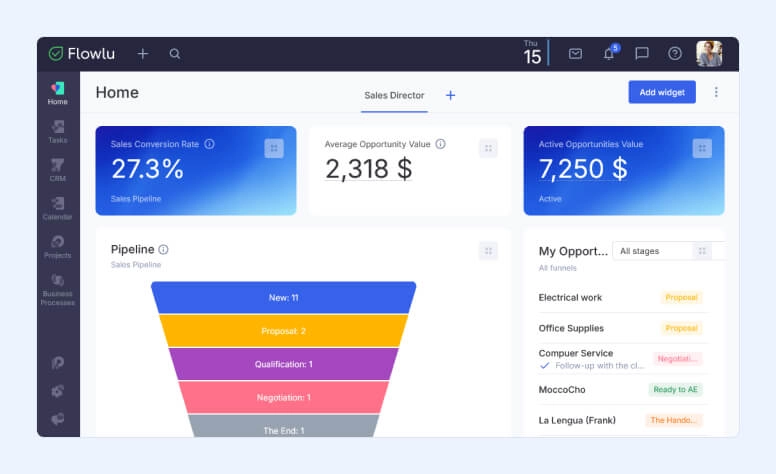
Task: Add a new dashboard tab with plus
Action: 450,95
